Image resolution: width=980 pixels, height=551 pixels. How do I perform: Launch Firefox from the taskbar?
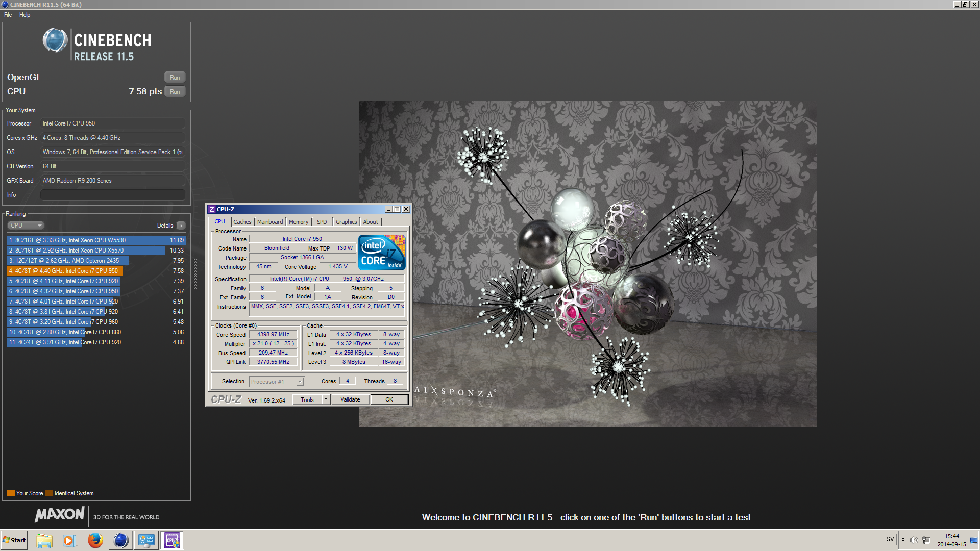click(95, 540)
